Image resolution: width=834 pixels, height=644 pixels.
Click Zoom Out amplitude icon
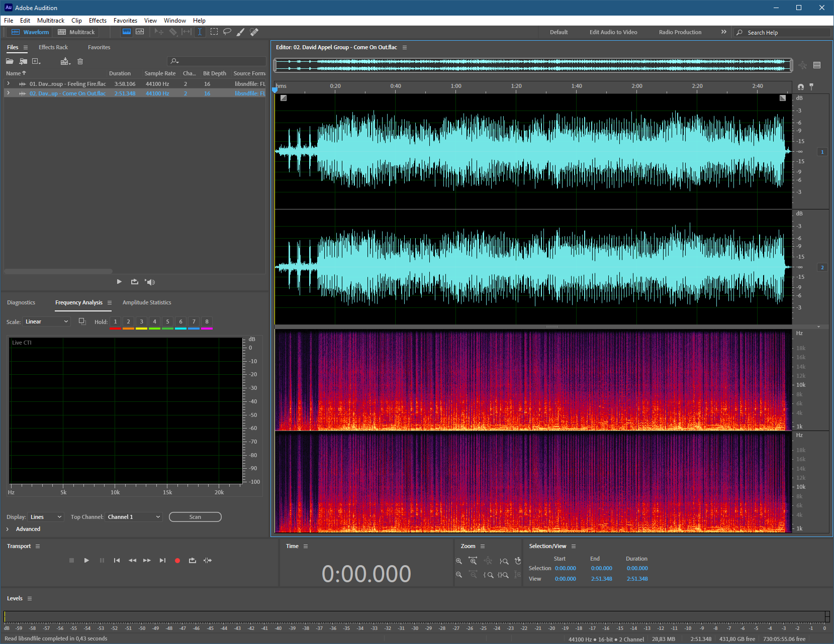point(458,575)
